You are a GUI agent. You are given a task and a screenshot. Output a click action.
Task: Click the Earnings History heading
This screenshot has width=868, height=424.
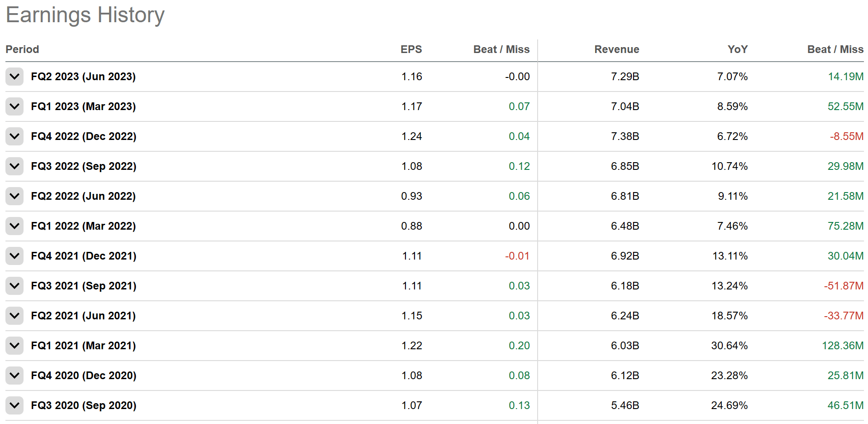(85, 15)
